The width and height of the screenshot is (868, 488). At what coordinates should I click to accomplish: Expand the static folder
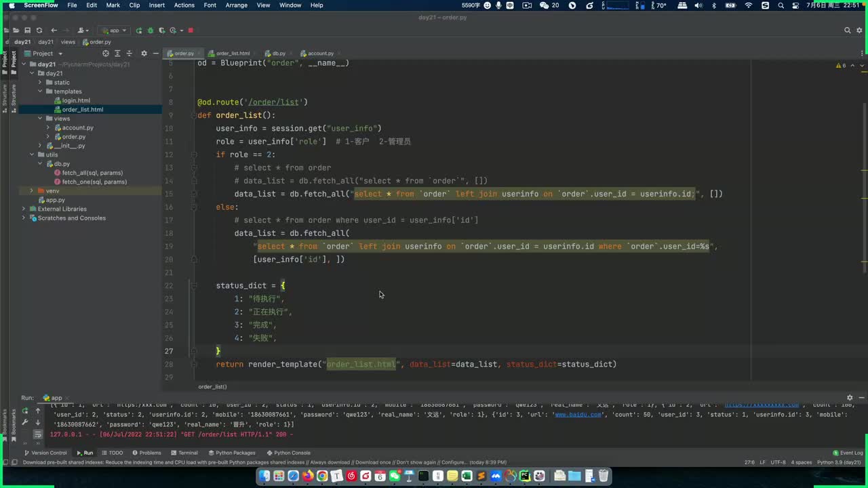point(40,83)
